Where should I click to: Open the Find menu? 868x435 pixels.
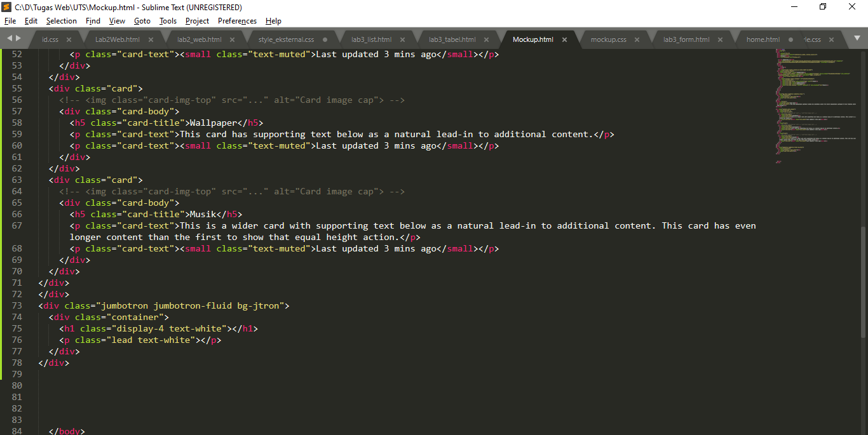click(93, 21)
